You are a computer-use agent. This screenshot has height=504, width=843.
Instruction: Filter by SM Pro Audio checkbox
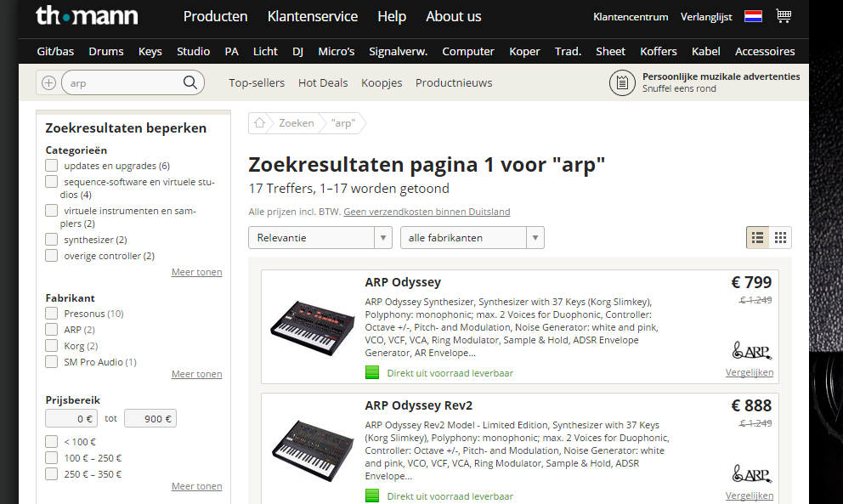52,361
